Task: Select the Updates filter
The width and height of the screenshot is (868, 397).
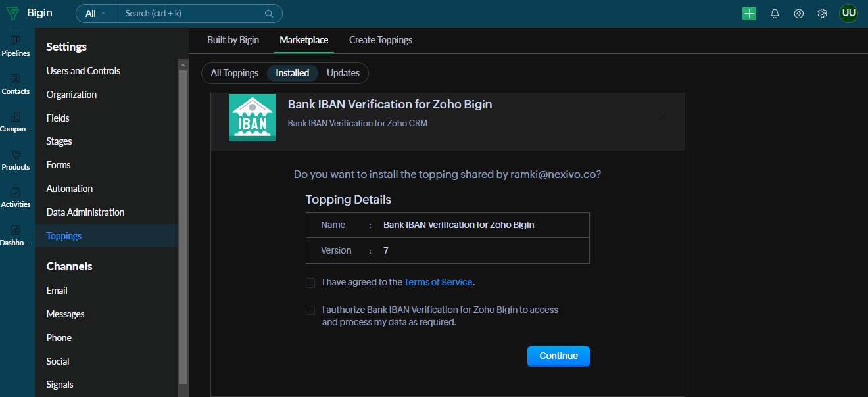Action: [x=343, y=73]
